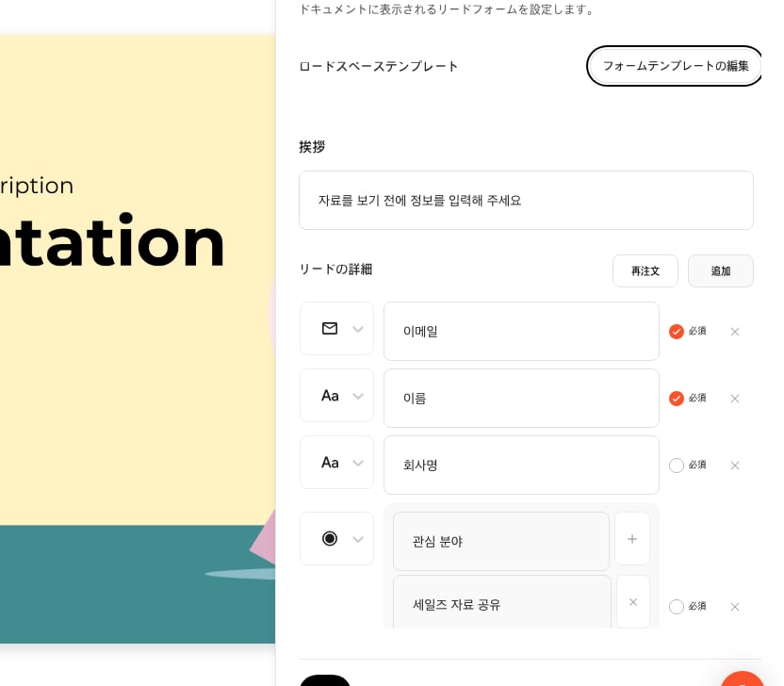Click the Aa text icon in 회사명 row
This screenshot has height=686, width=784.
tap(330, 463)
